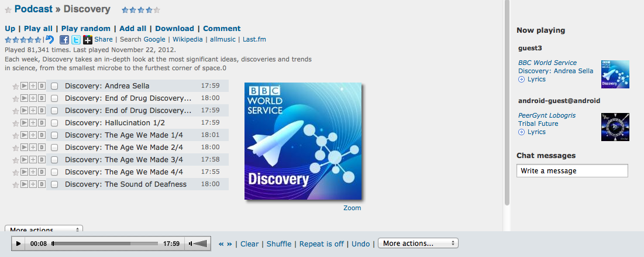Zoom the Discovery cover art
The width and height of the screenshot is (644, 257).
pos(352,208)
